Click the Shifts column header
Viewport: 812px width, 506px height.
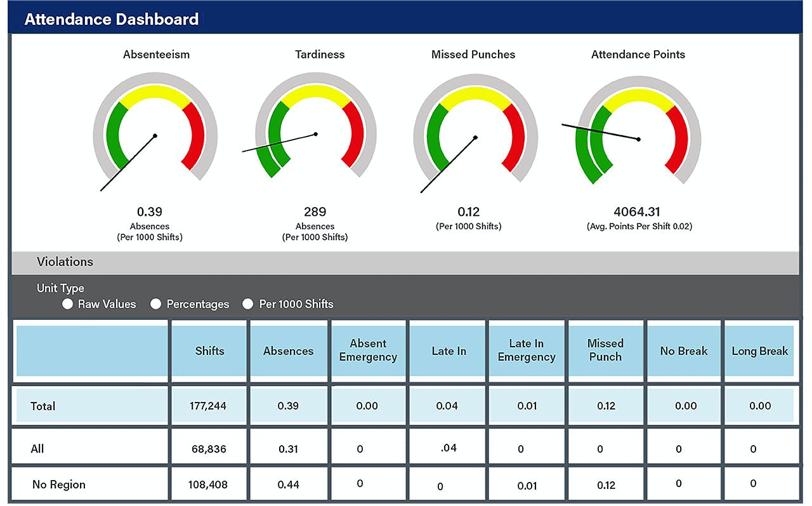[209, 351]
